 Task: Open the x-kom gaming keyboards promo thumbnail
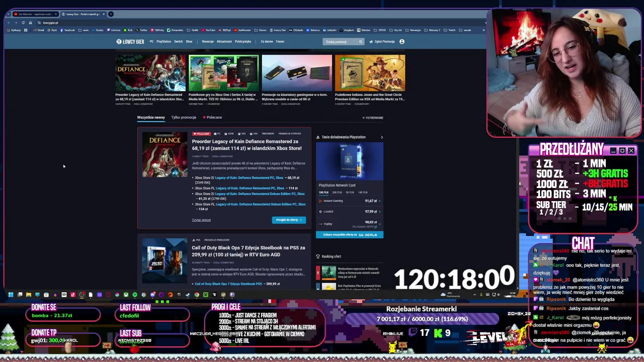[x=297, y=73]
